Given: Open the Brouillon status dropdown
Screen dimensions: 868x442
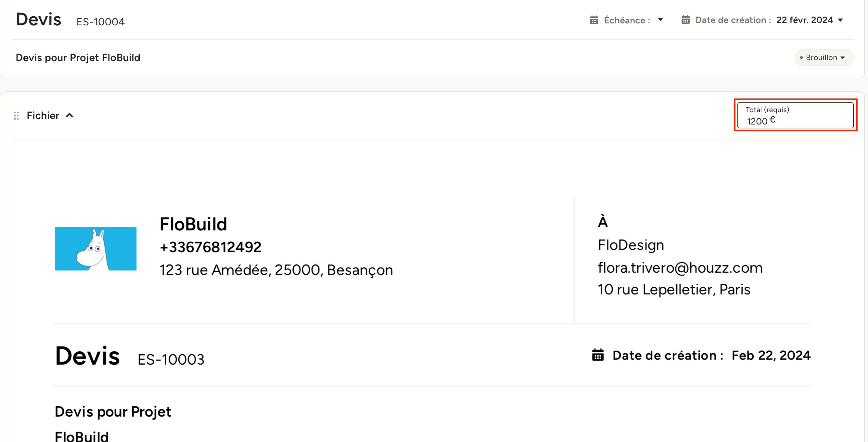Looking at the screenshot, I should [x=824, y=58].
